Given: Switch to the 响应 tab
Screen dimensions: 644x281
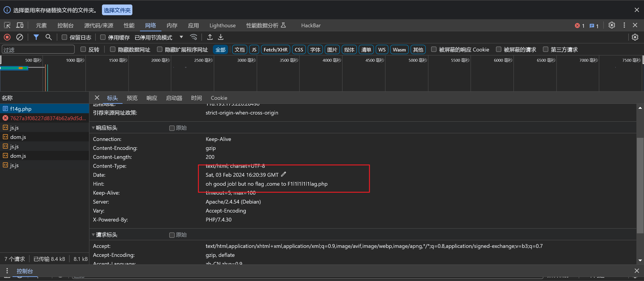Looking at the screenshot, I should 152,98.
